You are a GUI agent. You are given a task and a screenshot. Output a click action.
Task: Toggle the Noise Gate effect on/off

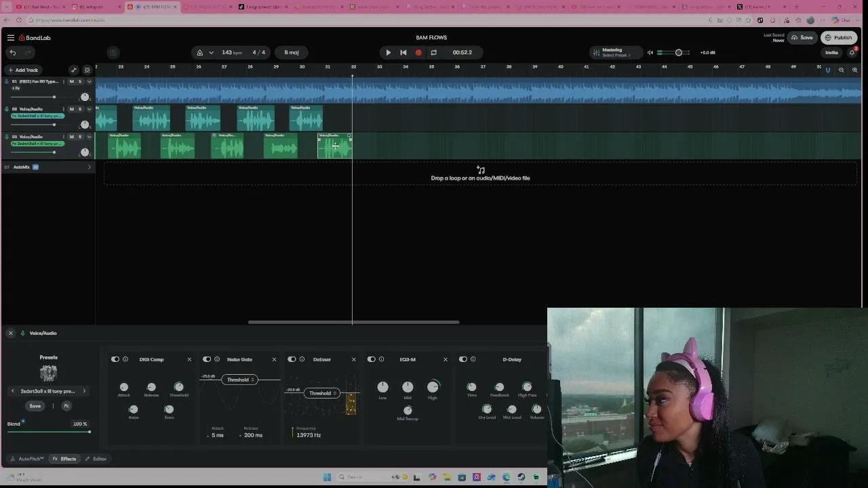coord(207,359)
